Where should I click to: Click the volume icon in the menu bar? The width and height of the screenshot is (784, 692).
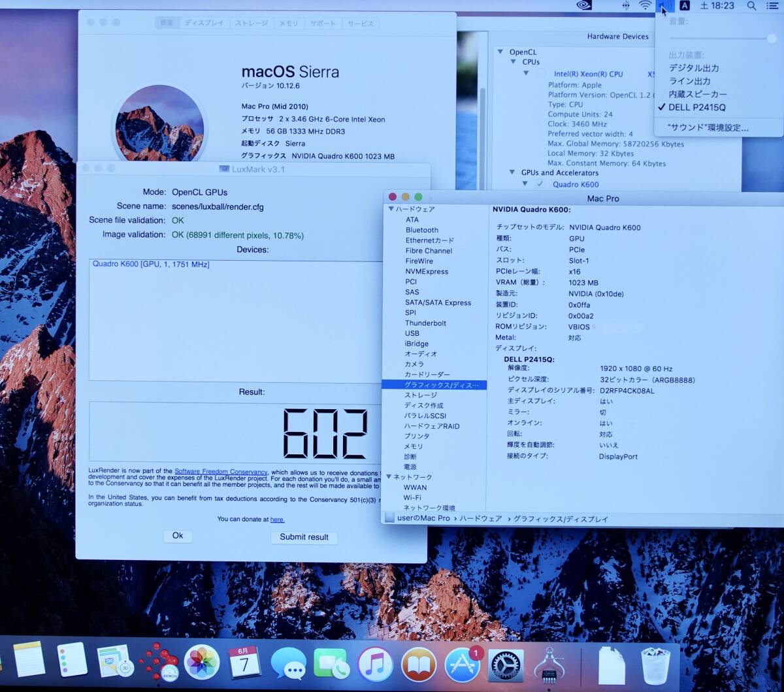665,6
